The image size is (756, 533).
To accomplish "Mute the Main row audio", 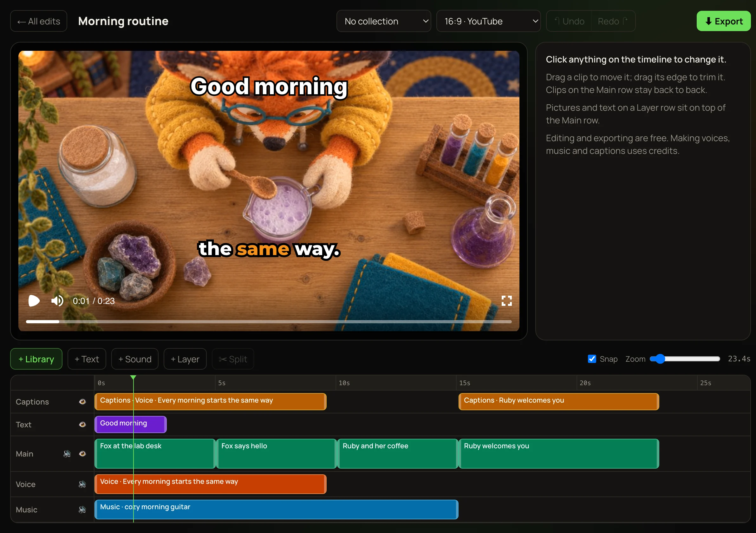I will [x=67, y=454].
